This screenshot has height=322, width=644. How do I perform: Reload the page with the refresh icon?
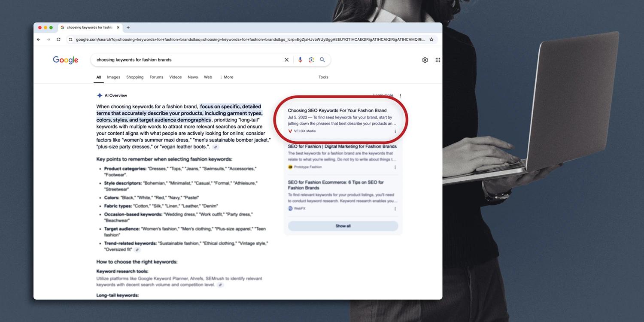click(58, 39)
